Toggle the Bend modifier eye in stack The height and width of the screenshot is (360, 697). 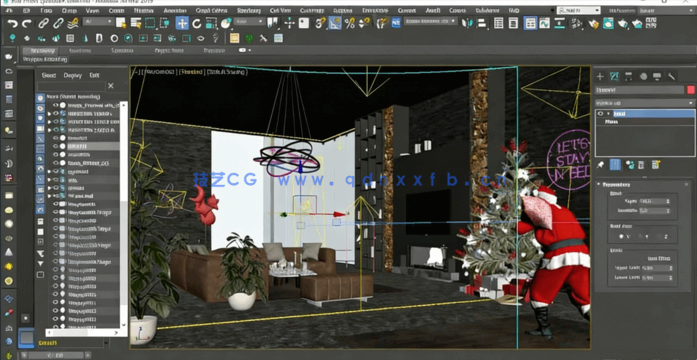click(601, 114)
